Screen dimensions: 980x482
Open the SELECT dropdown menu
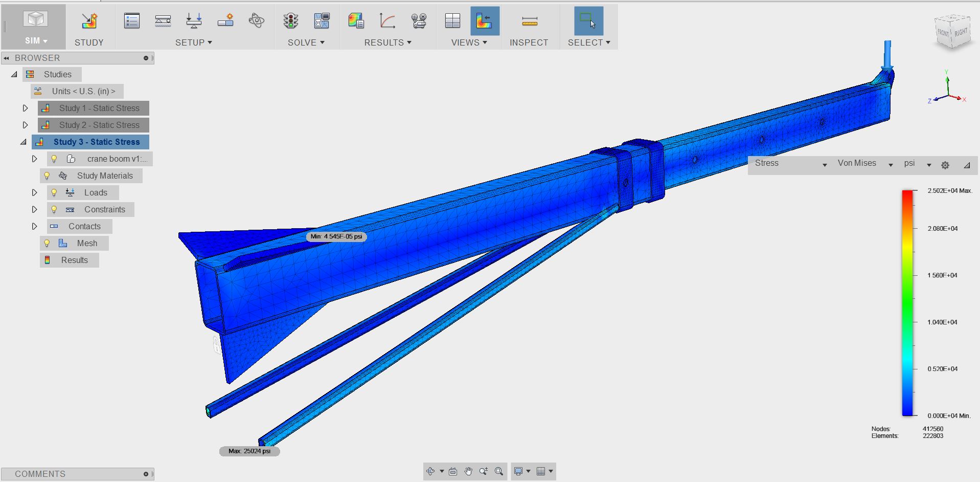[589, 42]
